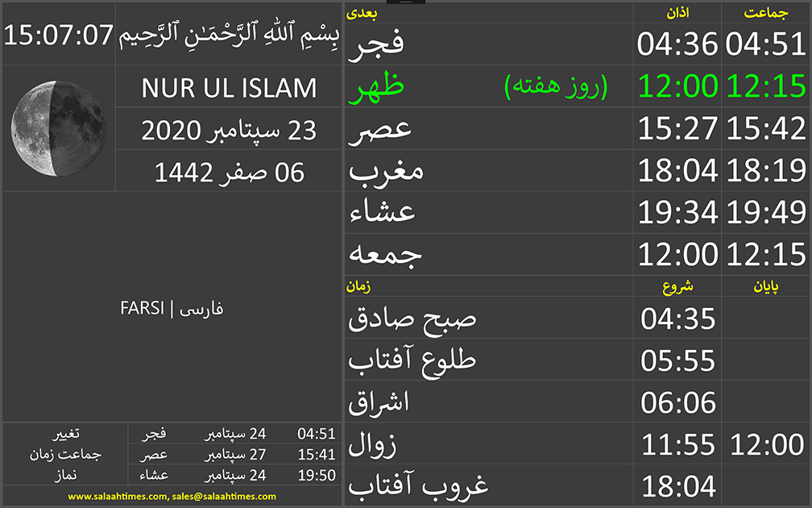Click the اذان column header

coord(677,13)
